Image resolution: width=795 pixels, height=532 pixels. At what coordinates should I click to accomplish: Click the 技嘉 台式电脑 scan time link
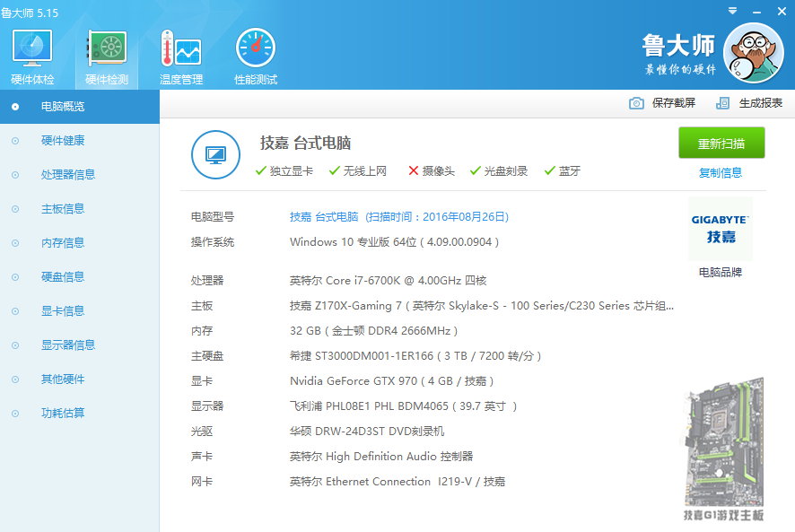[x=399, y=217]
